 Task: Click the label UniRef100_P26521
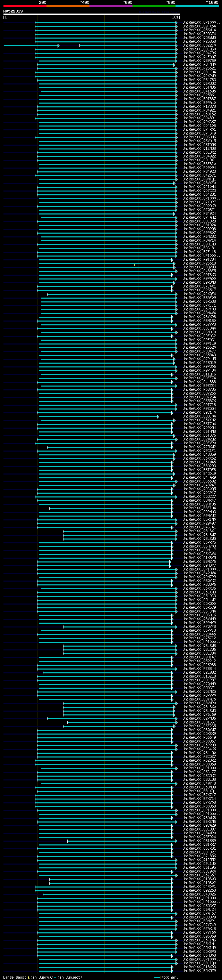[x=199, y=68]
